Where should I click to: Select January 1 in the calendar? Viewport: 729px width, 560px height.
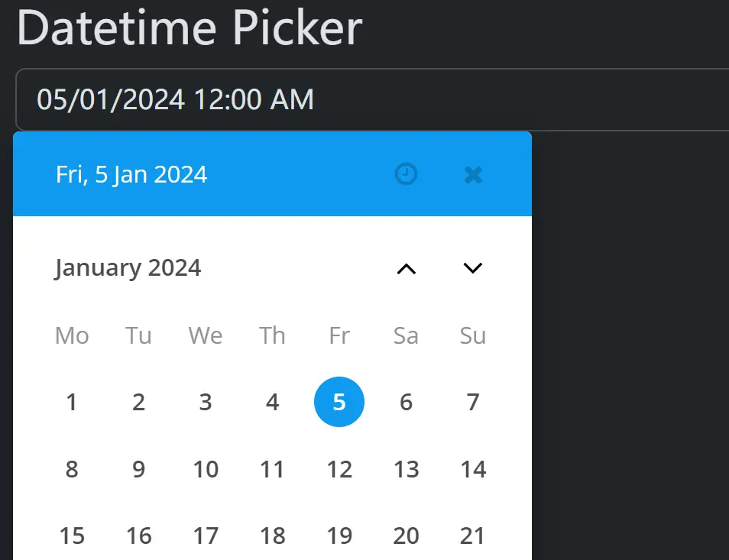[x=72, y=402]
